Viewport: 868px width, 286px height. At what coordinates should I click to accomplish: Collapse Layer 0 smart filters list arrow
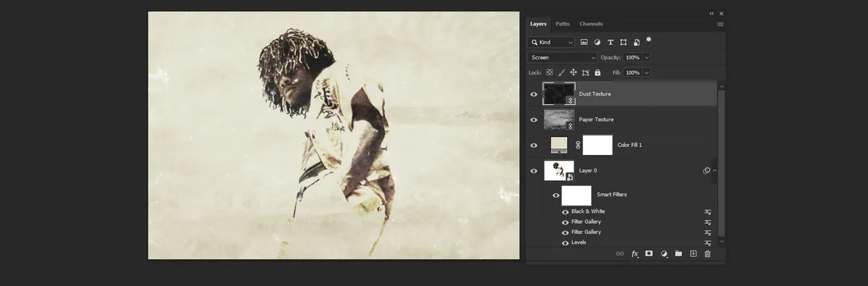(x=715, y=171)
